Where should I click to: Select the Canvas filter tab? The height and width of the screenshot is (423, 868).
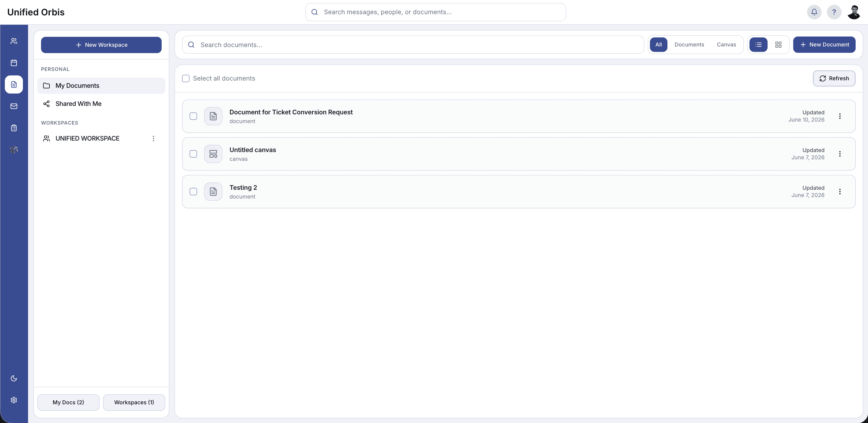726,44
